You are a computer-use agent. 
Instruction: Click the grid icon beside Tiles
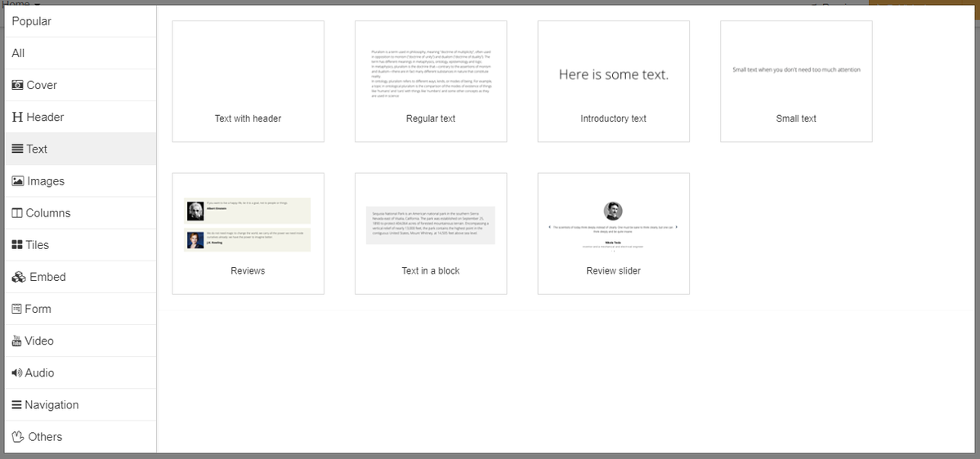17,245
